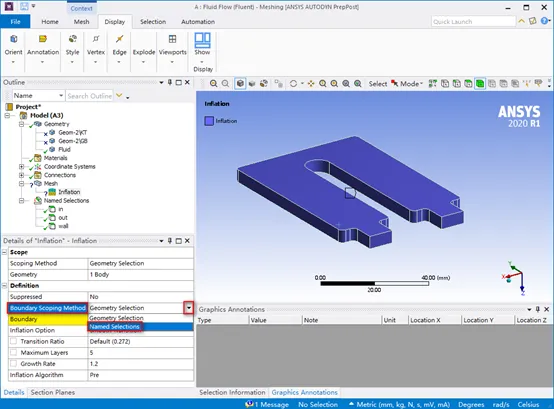Switch to the Selection ribbon tab
Image resolution: width=554 pixels, height=409 pixels.
coord(153,22)
